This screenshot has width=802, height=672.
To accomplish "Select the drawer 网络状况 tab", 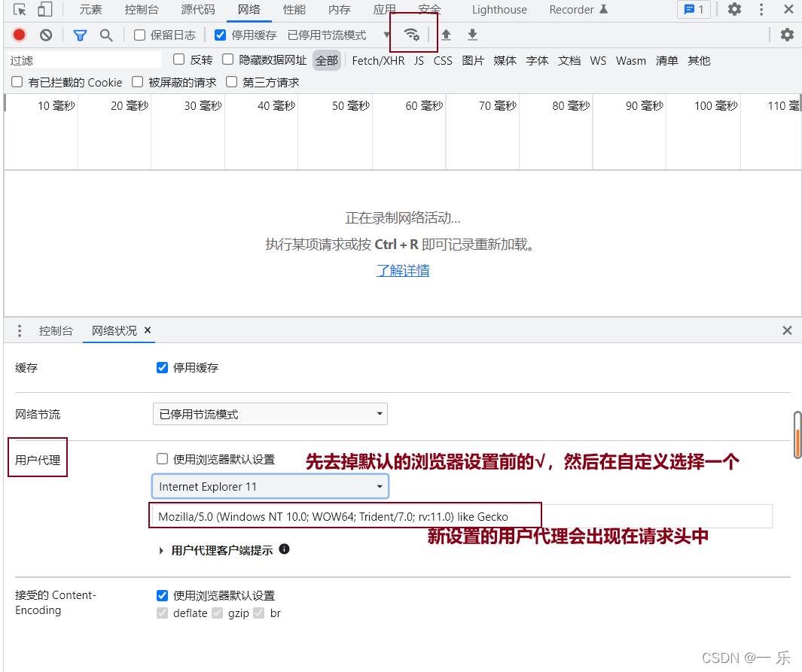I will coord(114,330).
